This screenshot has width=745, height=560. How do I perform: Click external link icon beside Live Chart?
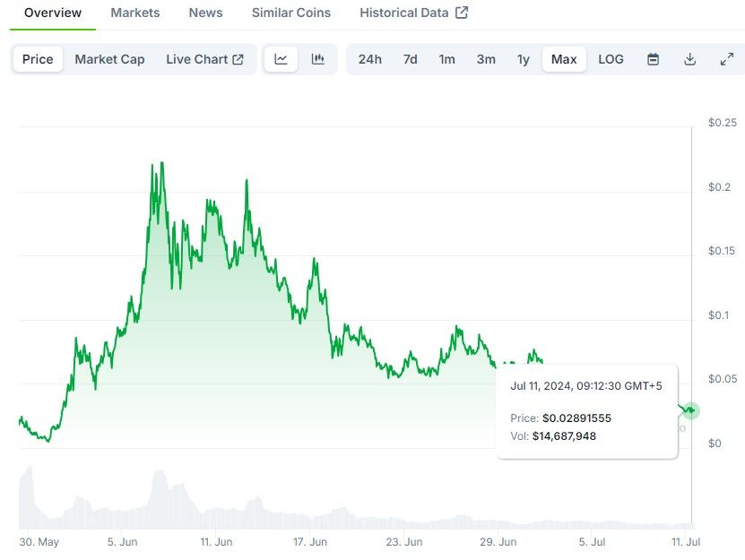238,59
